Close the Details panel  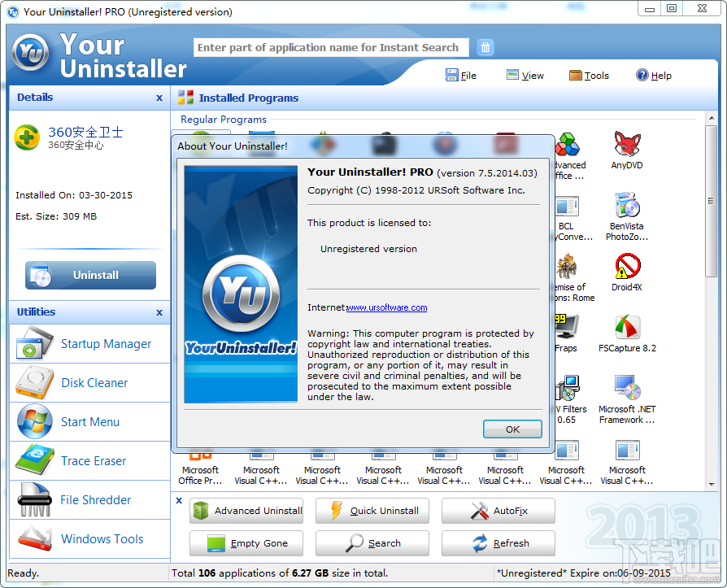click(159, 98)
